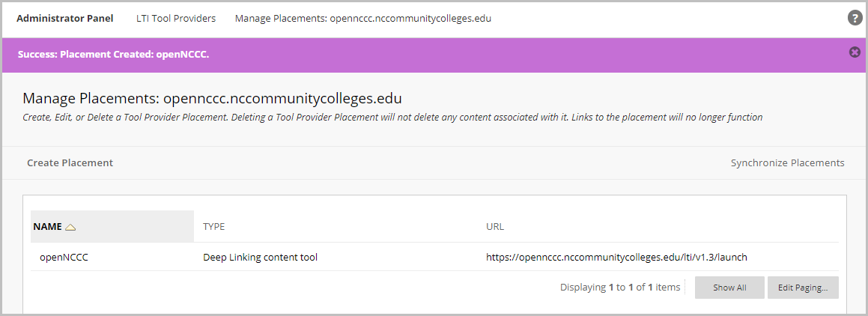Click the Deep Linking content tool cell
This screenshot has width=868, height=316.
tap(261, 257)
